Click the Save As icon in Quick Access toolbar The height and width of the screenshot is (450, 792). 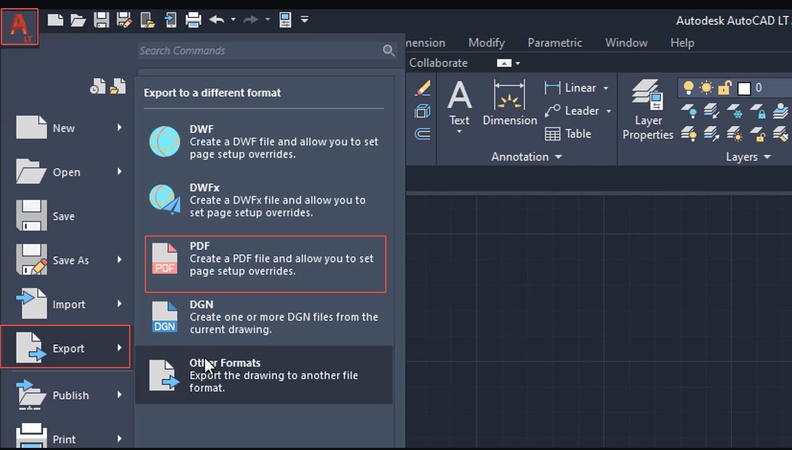tap(124, 20)
